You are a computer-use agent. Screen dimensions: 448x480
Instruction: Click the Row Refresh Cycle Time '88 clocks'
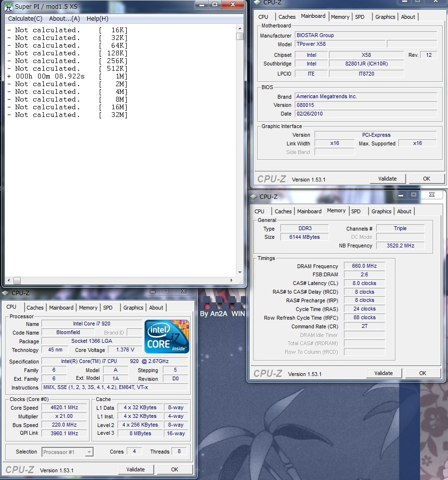coord(364,317)
